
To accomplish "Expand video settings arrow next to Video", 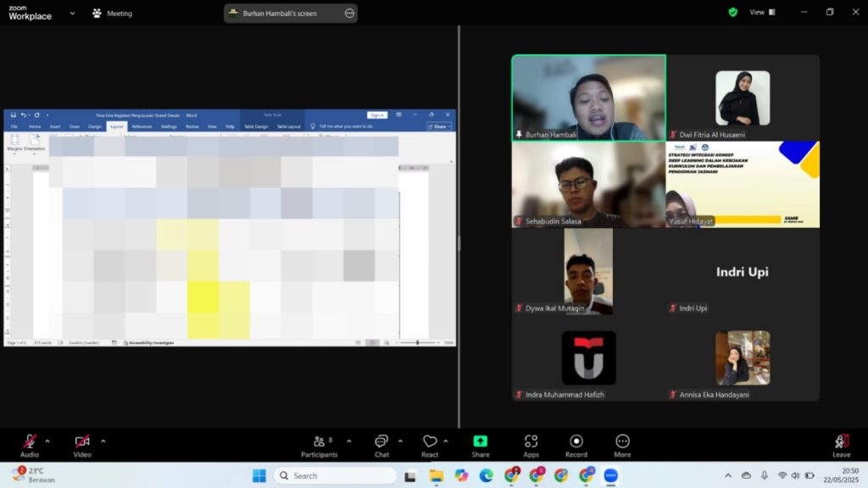I will coord(103,441).
